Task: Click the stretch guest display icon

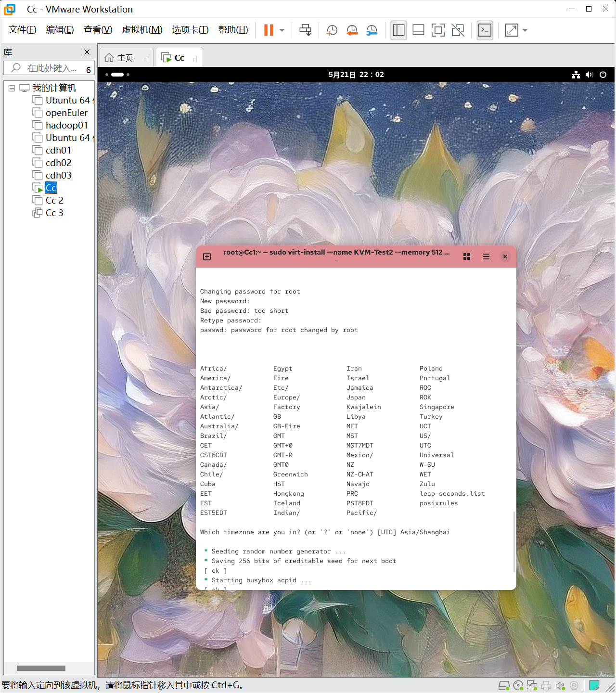Action: click(512, 30)
